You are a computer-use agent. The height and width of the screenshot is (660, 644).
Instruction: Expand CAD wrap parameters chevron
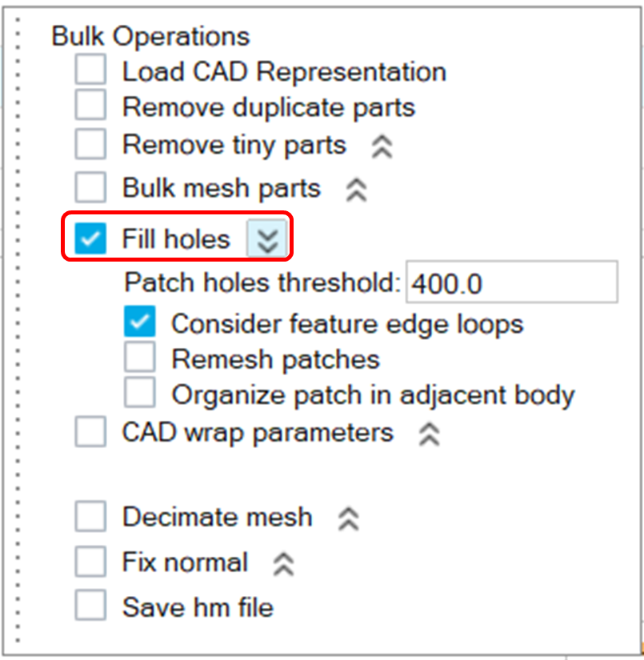429,434
